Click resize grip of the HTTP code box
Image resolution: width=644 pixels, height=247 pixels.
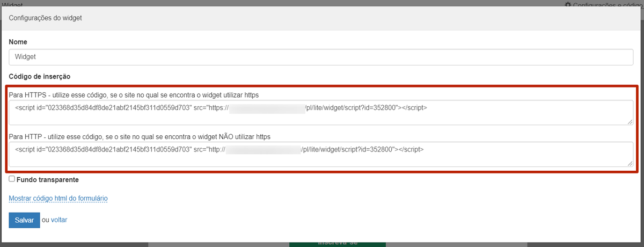[630, 163]
